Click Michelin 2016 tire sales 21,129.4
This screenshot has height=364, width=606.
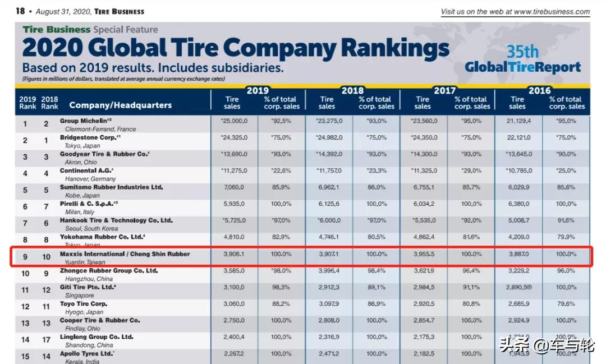click(x=518, y=121)
